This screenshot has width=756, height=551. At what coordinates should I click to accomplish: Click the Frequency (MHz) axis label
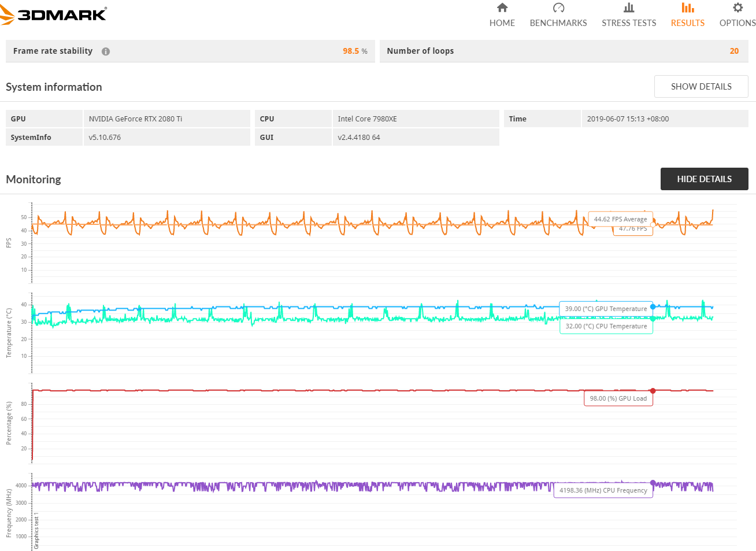9,513
